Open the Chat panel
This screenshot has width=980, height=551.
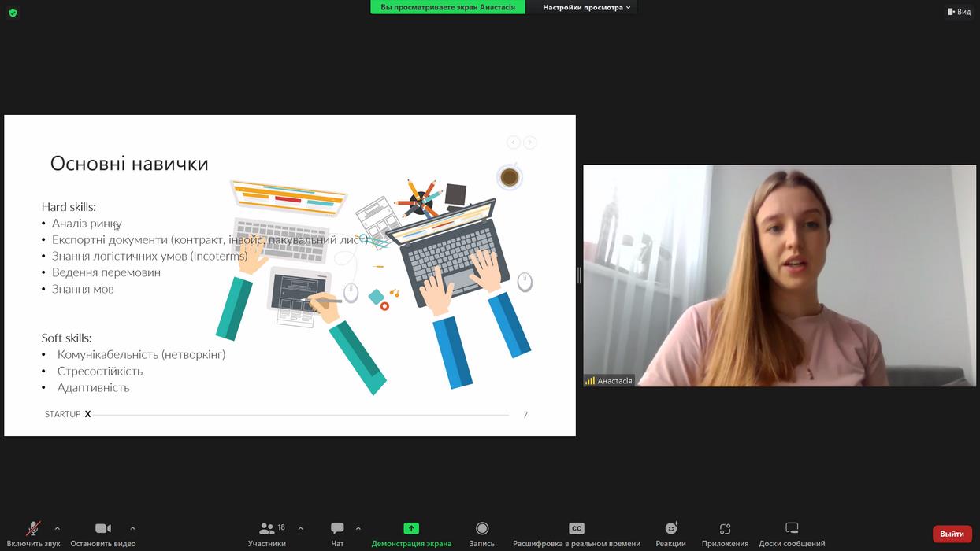tap(337, 528)
